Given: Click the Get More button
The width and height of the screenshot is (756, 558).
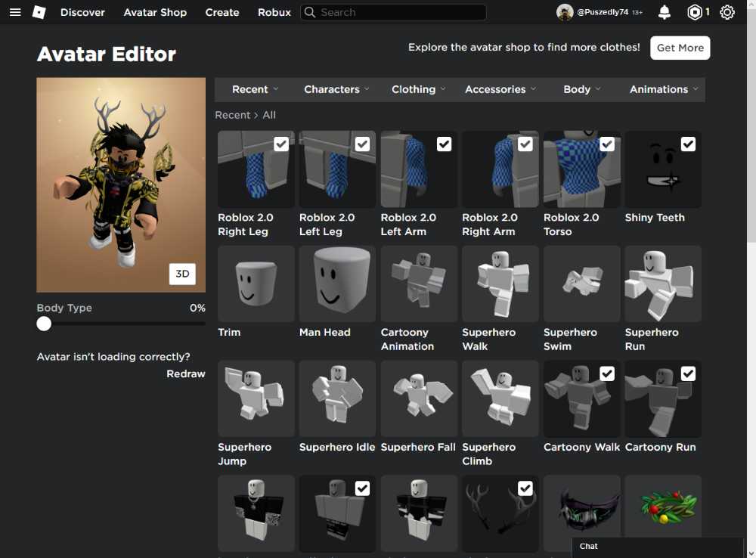Looking at the screenshot, I should (680, 48).
